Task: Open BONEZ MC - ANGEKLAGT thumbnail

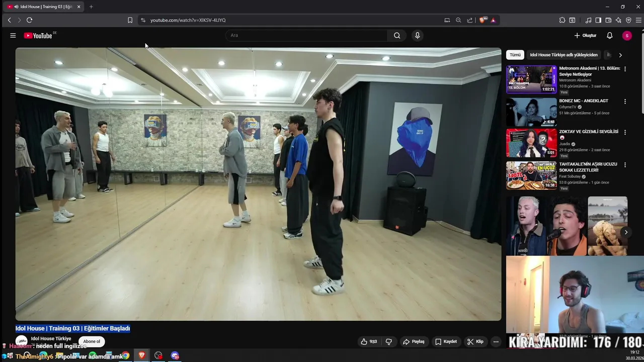Action: coord(531,112)
